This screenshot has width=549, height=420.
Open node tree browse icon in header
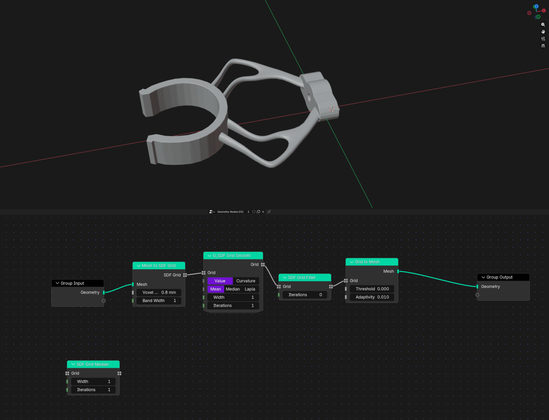click(x=211, y=212)
